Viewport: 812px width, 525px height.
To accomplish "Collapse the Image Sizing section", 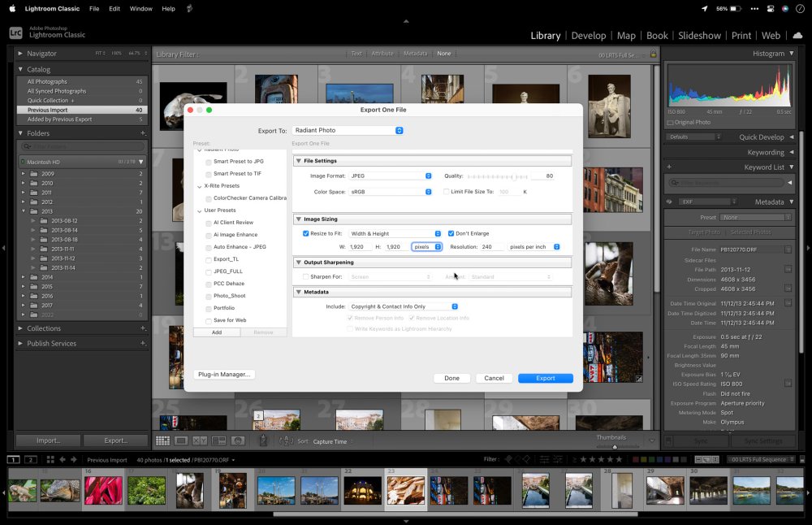I will coord(298,219).
